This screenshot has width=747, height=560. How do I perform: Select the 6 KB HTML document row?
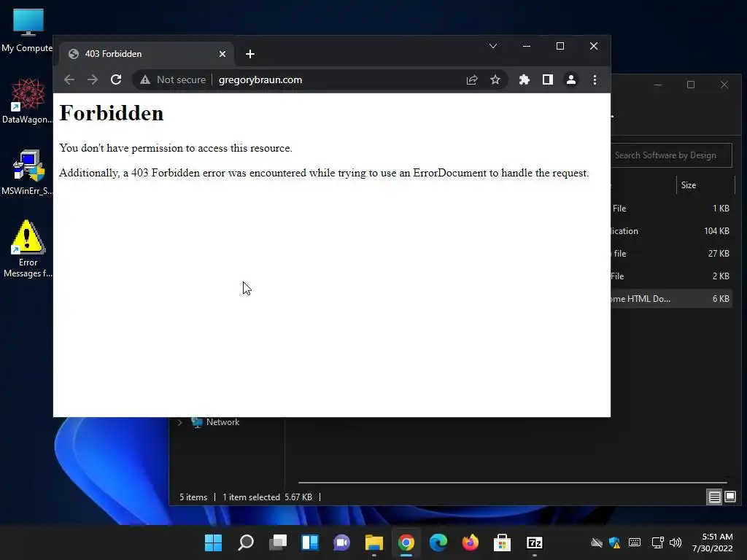(671, 298)
